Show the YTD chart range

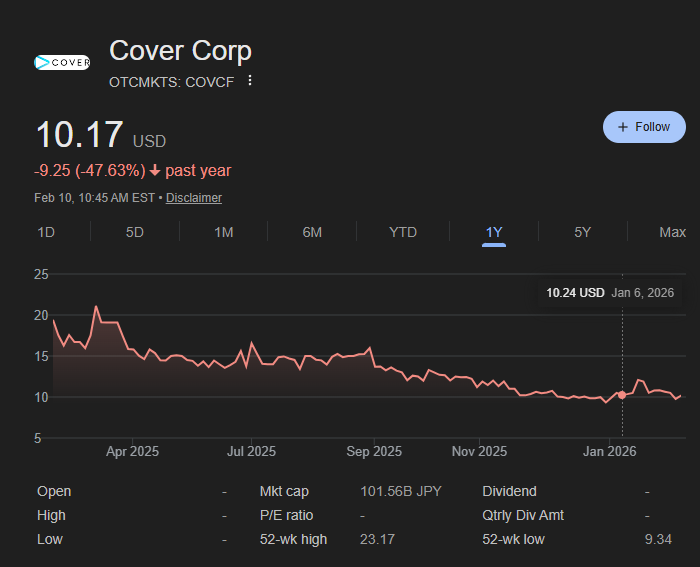pos(403,232)
